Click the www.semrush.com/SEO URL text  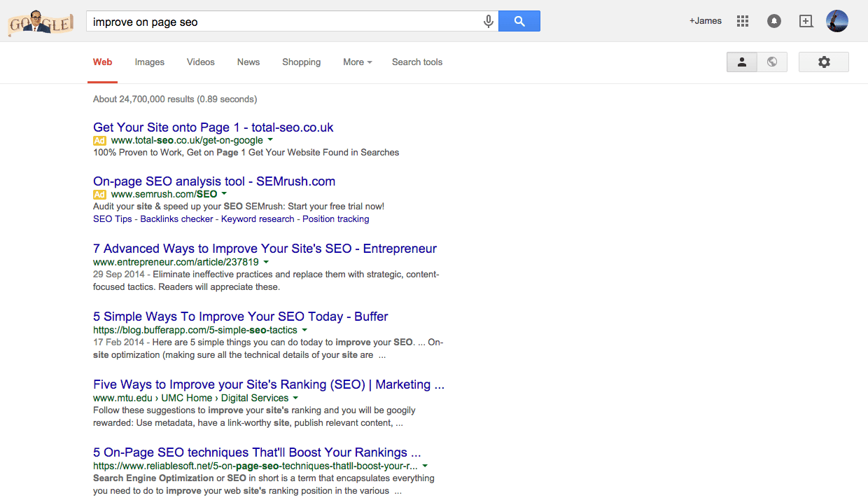tap(164, 194)
